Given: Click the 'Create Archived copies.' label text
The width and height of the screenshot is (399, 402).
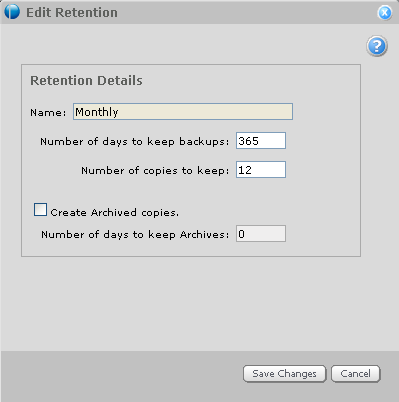Looking at the screenshot, I should 115,213.
